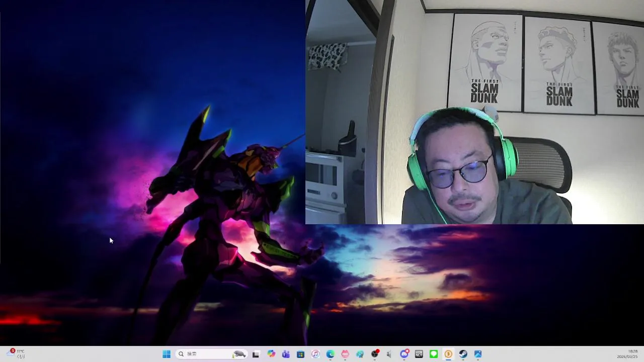The height and width of the screenshot is (362, 644).
Task: Open the dark round app with red badge
Action: [374, 354]
